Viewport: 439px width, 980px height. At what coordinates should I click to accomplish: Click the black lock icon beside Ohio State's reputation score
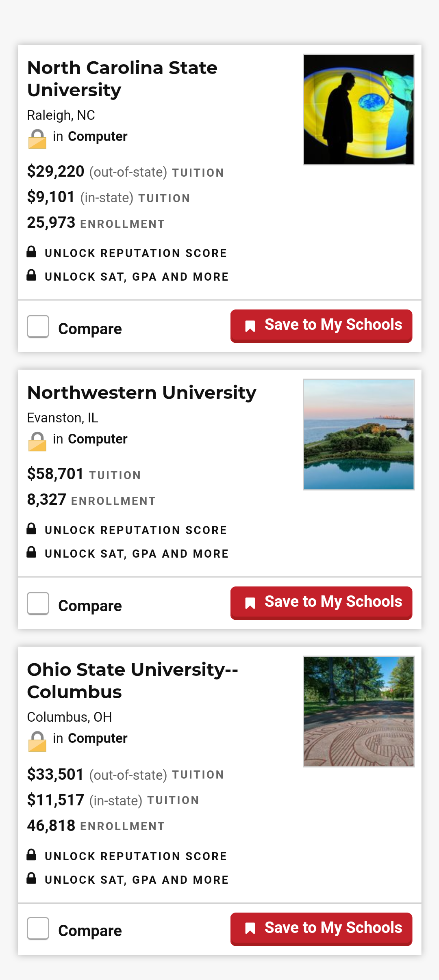(31, 855)
